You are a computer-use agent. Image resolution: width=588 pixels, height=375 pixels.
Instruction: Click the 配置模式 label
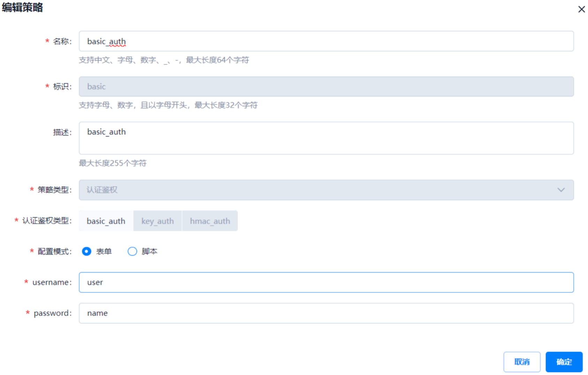(54, 251)
